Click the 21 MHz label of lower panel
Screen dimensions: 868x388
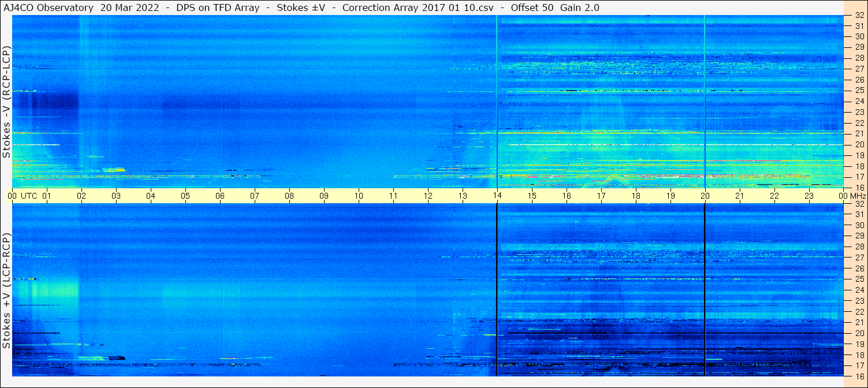[x=859, y=322]
